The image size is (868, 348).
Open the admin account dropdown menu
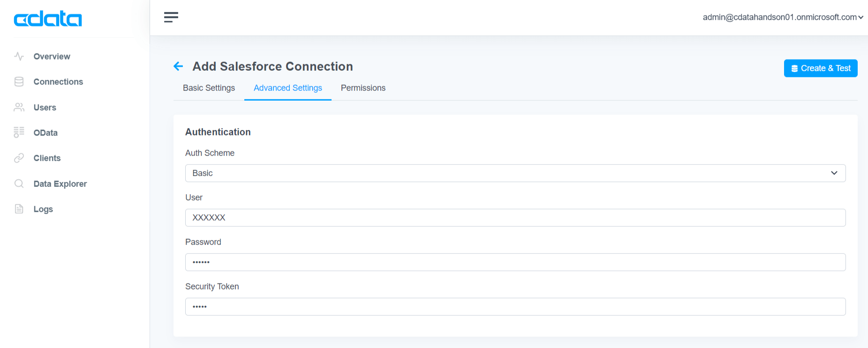783,17
